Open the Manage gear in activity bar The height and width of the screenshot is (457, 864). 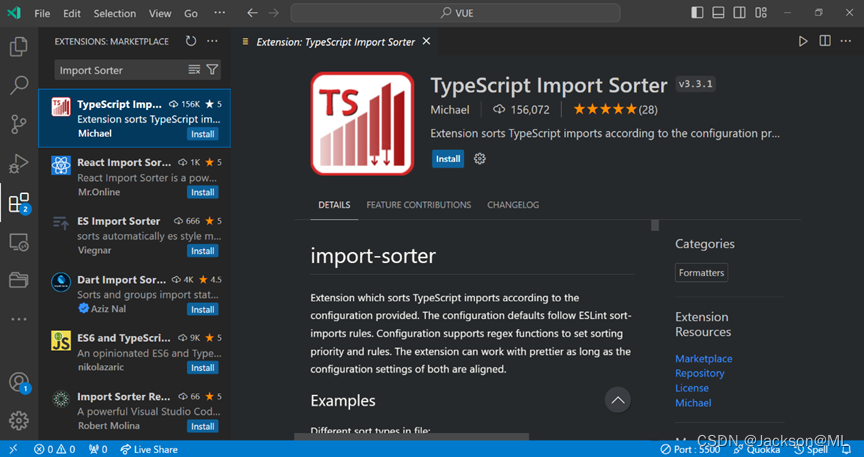[x=19, y=421]
